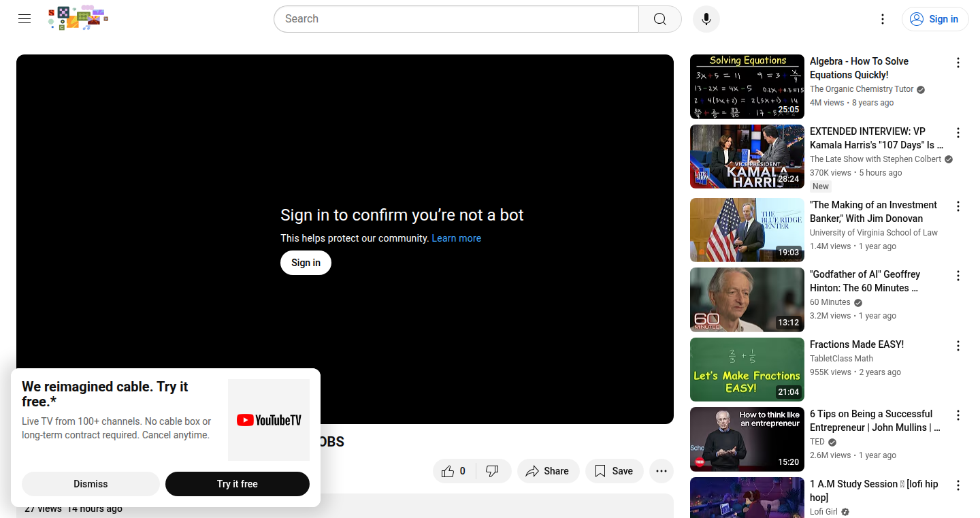
Task: Click channel University of Virginia School of Law
Action: [874, 233]
